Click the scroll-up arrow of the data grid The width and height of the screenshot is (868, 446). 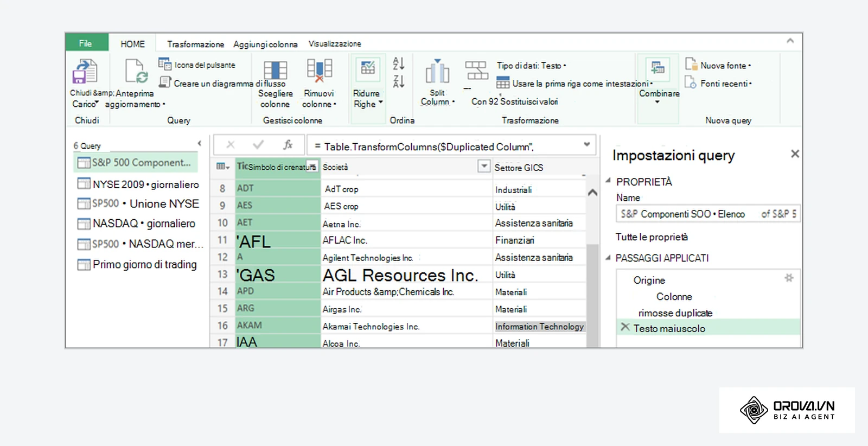point(592,192)
